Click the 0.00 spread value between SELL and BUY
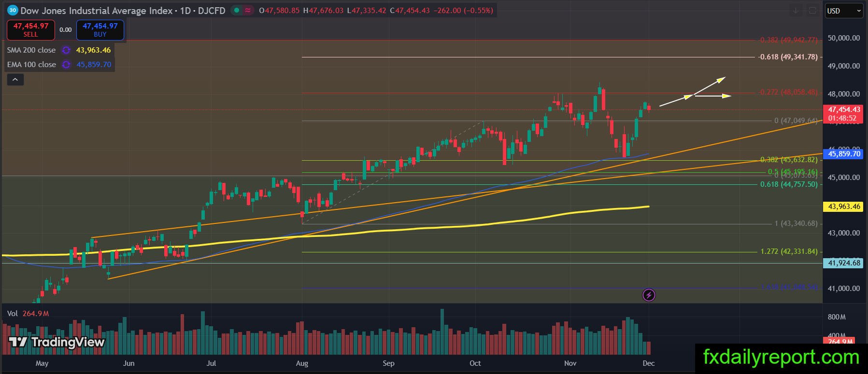This screenshot has width=868, height=374. (66, 30)
